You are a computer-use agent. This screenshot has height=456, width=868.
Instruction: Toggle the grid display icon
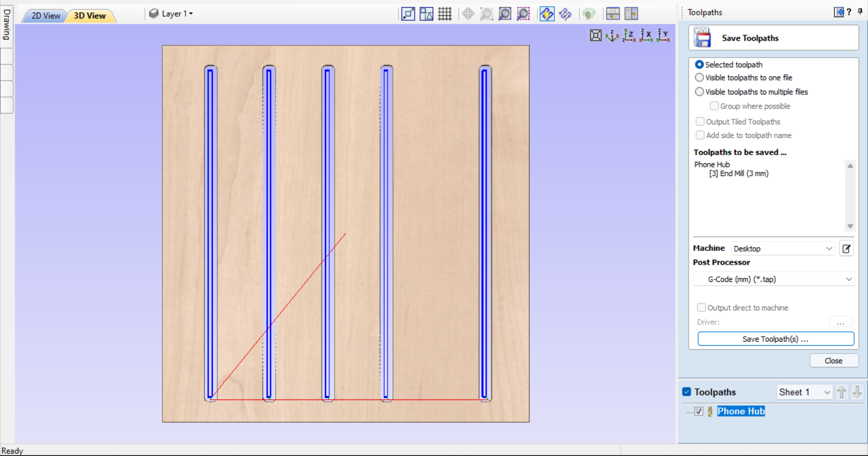(x=445, y=14)
